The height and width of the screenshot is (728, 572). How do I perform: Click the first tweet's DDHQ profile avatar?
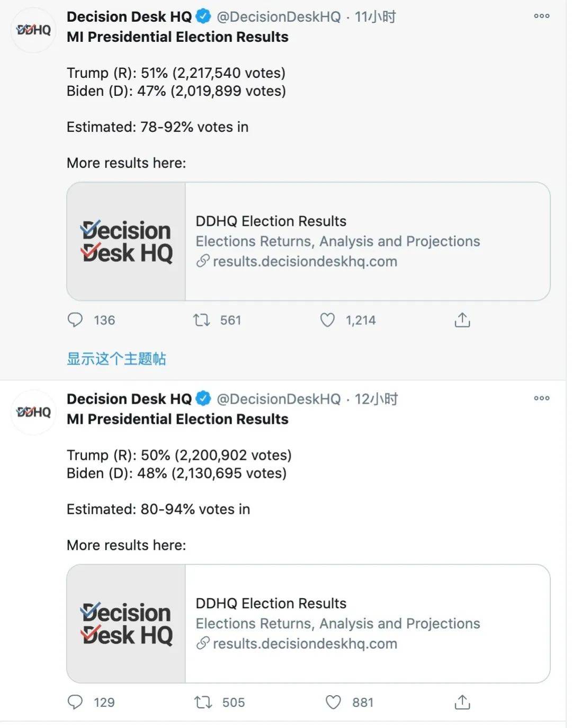33,30
